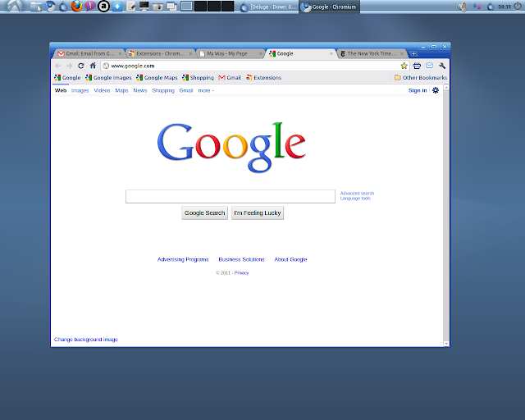Click the mail envelope extension icon
This screenshot has height=420, width=525.
click(429, 66)
